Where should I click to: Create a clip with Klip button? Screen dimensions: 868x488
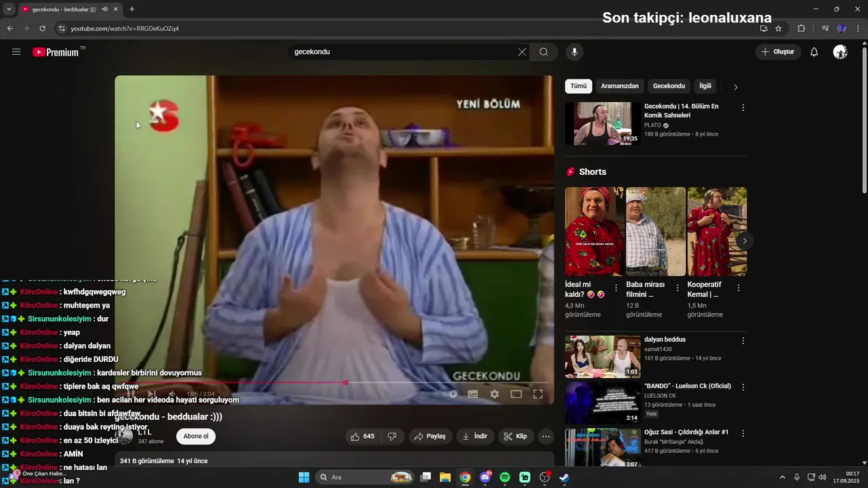click(515, 436)
